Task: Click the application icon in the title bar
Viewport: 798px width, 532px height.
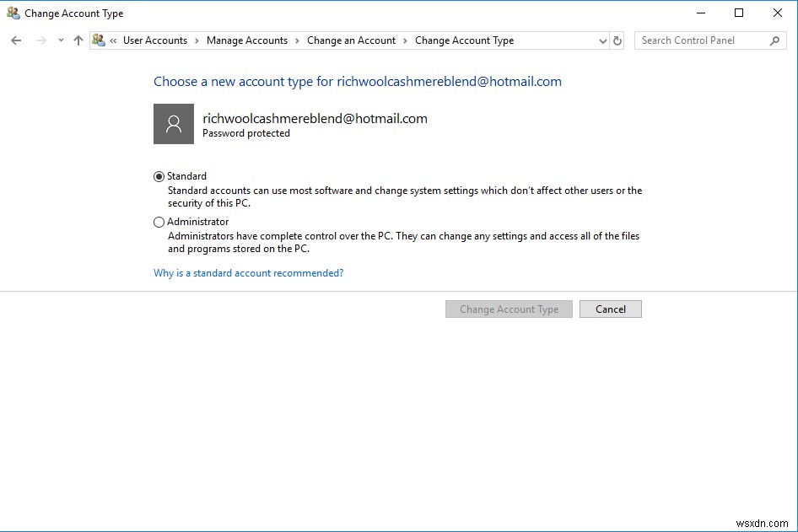Action: tap(12, 13)
